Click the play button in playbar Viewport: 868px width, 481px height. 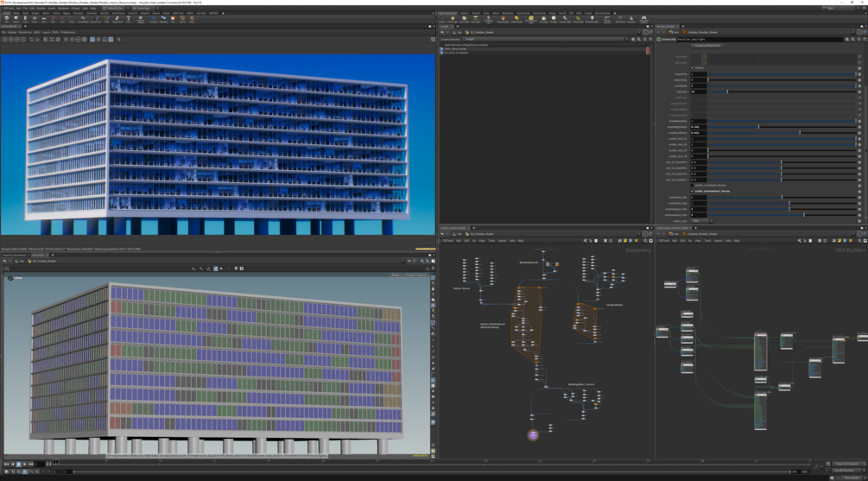[24, 464]
